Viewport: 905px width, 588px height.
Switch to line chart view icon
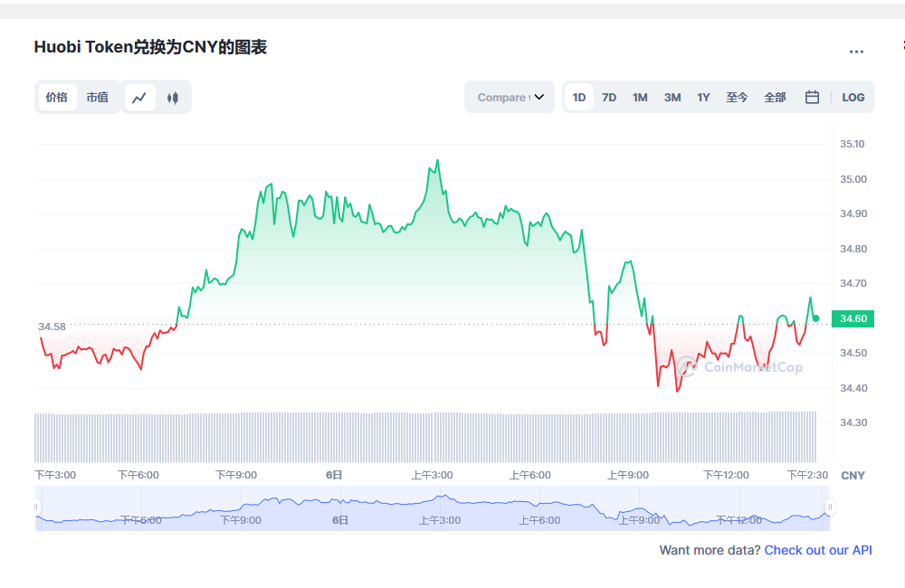(139, 98)
